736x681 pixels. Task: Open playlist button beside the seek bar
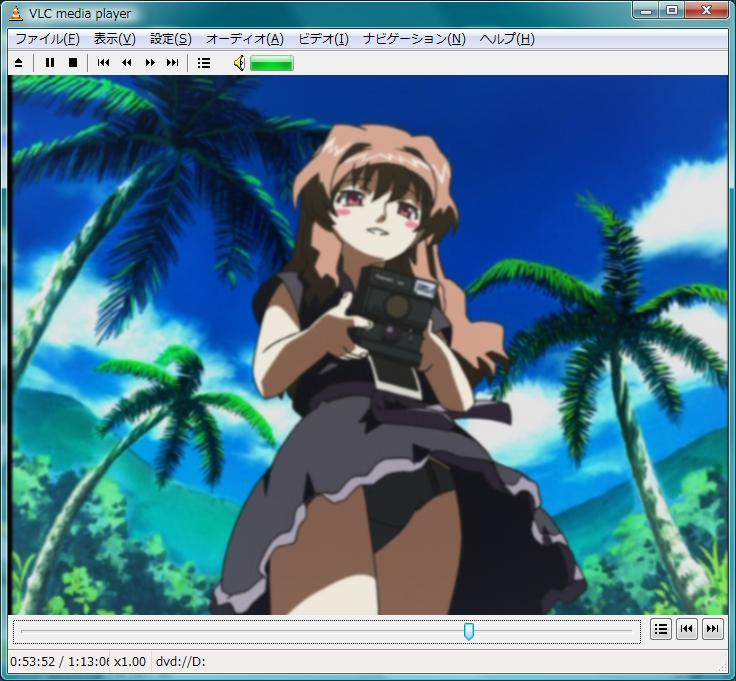661,628
